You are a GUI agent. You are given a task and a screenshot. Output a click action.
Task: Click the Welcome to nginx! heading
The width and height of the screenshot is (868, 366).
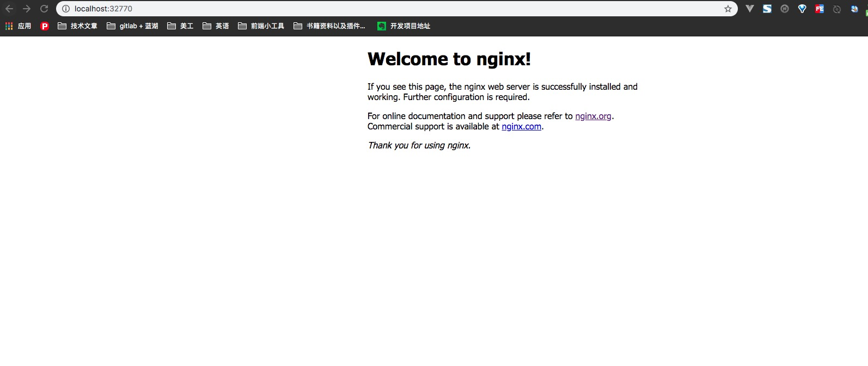[x=449, y=59]
